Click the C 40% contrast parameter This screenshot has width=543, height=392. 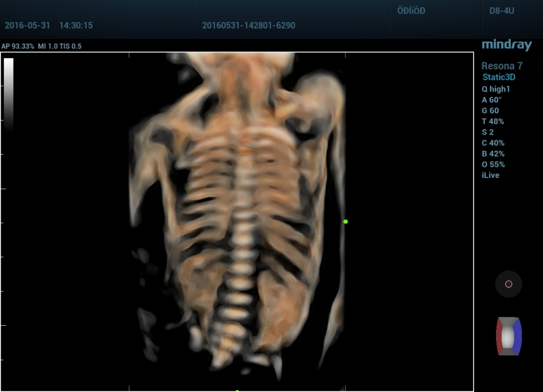tap(493, 143)
